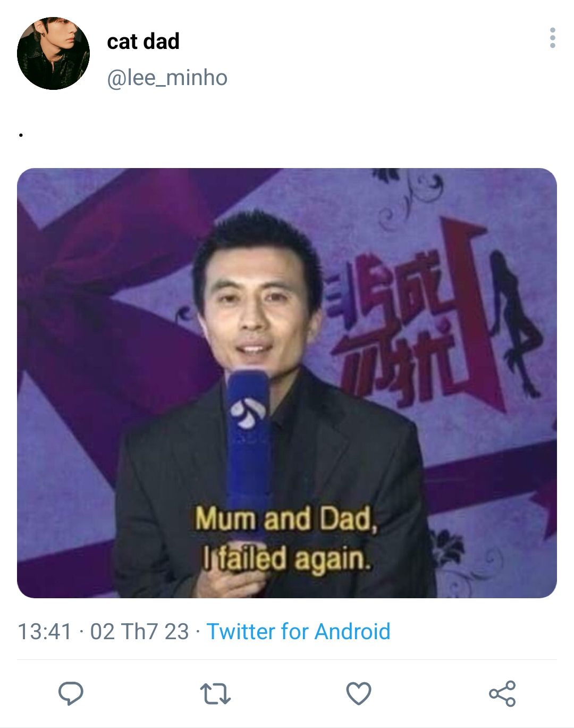574x728 pixels.
Task: Open cat dad's profile picture
Action: [53, 53]
